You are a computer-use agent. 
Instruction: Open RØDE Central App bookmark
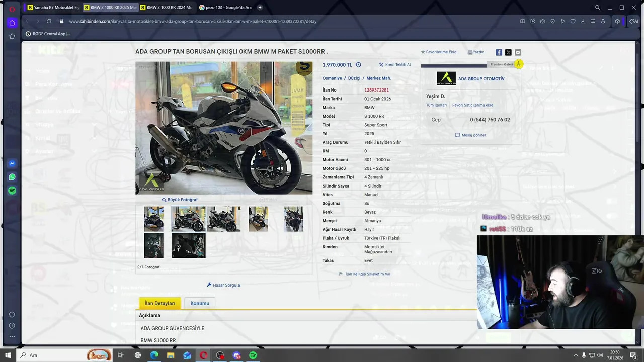pyautogui.click(x=48, y=34)
